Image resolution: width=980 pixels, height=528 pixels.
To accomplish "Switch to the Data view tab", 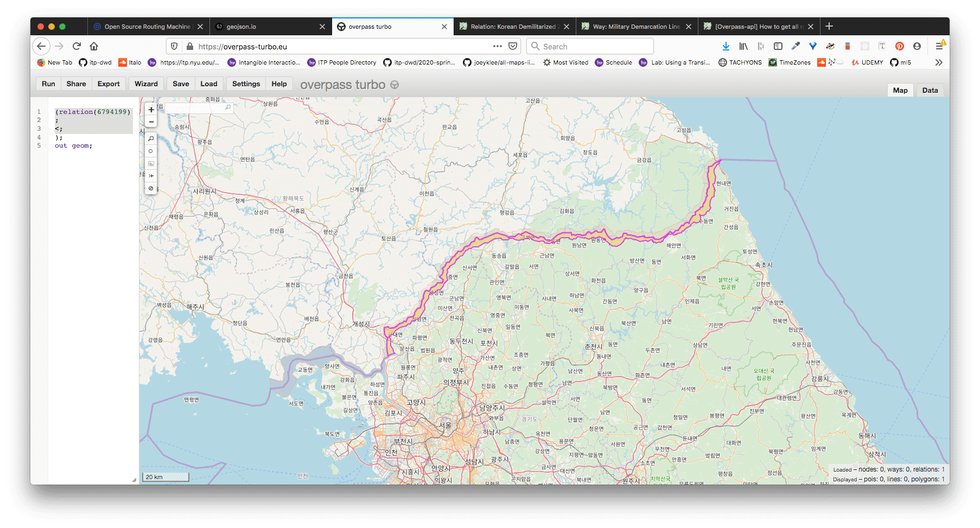I will (930, 90).
